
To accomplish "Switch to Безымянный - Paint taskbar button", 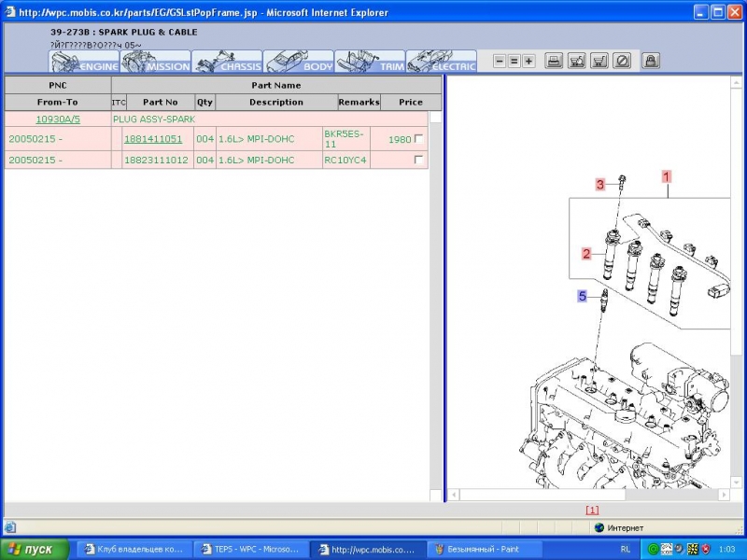I will (x=484, y=549).
